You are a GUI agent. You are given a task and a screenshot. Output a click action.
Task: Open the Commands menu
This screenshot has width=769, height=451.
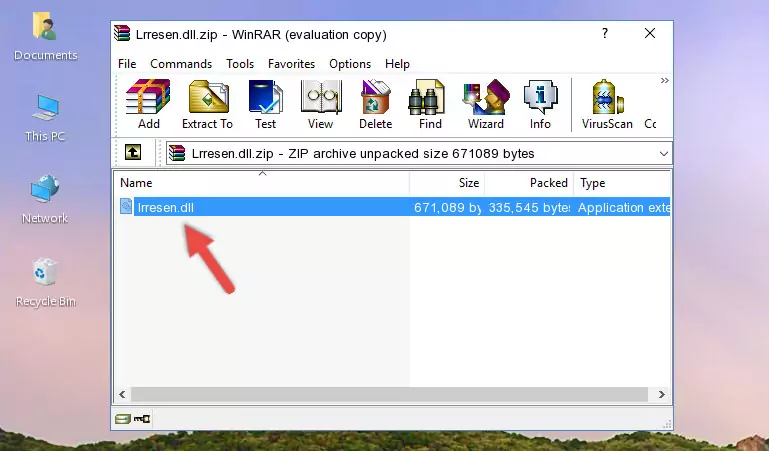point(181,64)
